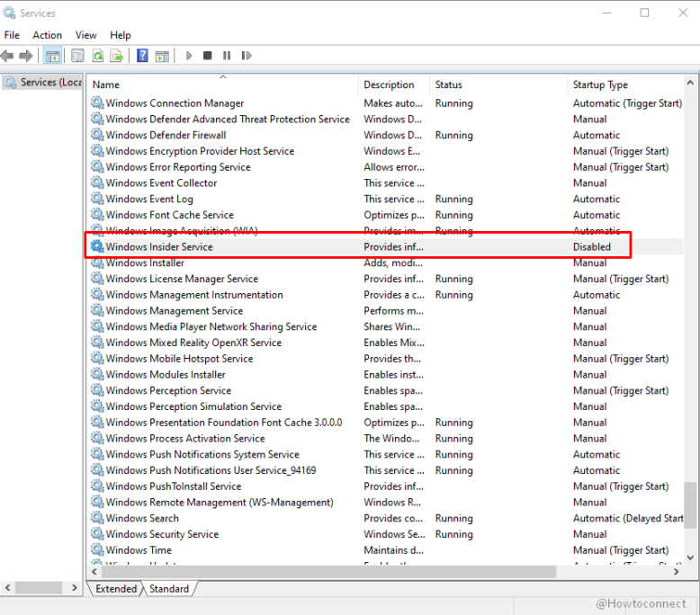Screen dimensions: 700x615
Task: Select Windows Mixed Reality OpenXR Service
Action: coord(386,342)
